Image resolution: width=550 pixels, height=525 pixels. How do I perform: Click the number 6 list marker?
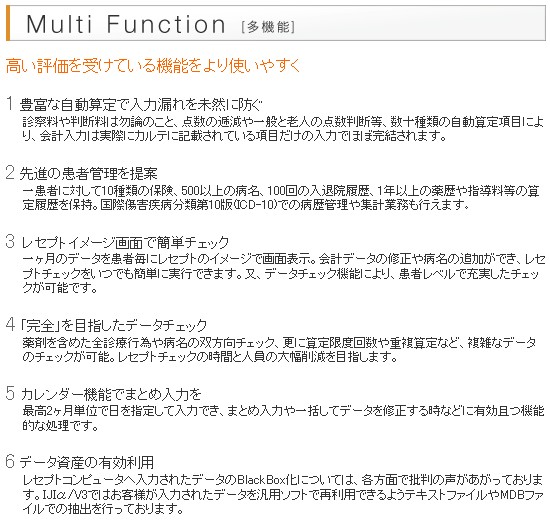coord(10,462)
